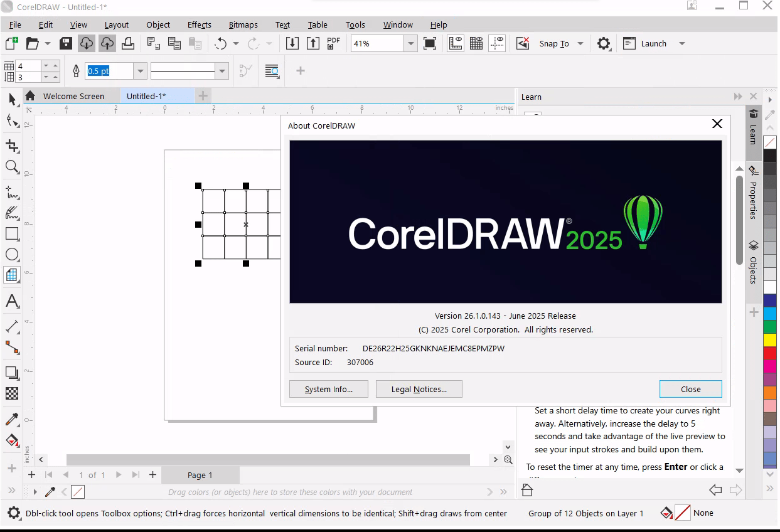
Task: Go to the Page 1 tab
Action: (x=200, y=475)
